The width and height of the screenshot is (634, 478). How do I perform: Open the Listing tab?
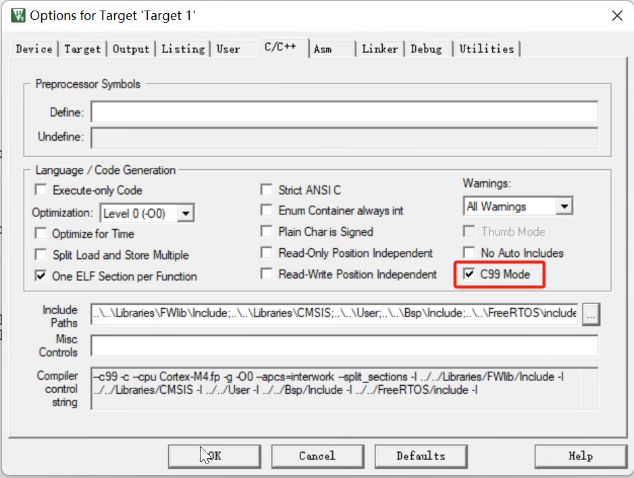pos(183,49)
